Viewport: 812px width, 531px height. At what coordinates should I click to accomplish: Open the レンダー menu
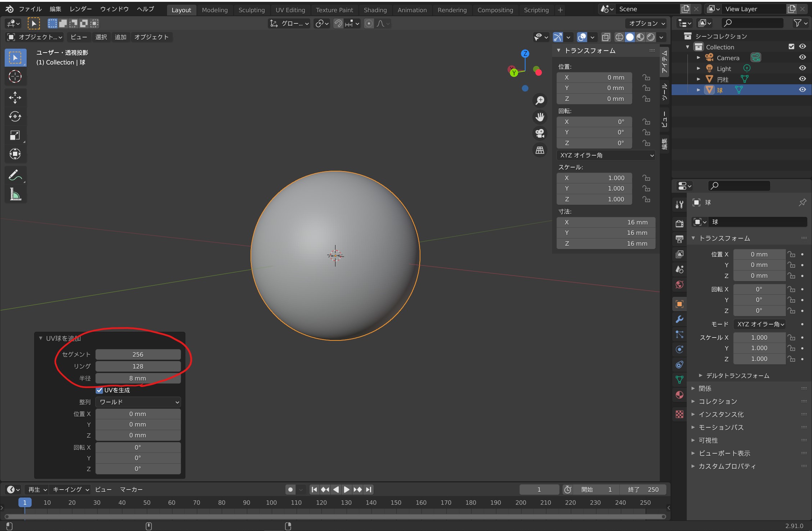pyautogui.click(x=81, y=9)
